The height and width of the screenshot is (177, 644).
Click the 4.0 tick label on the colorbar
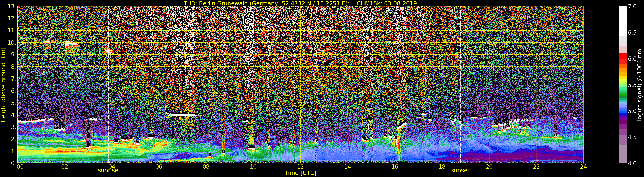click(x=632, y=163)
